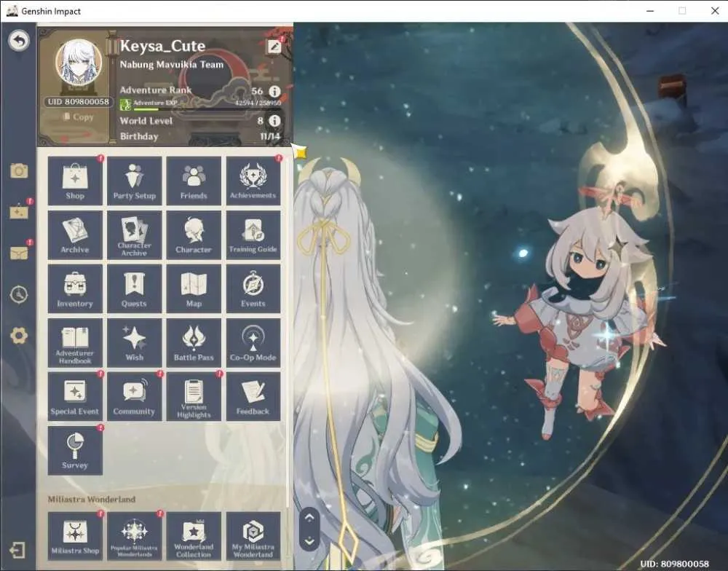Edit profile with the pencil icon

[x=274, y=47]
